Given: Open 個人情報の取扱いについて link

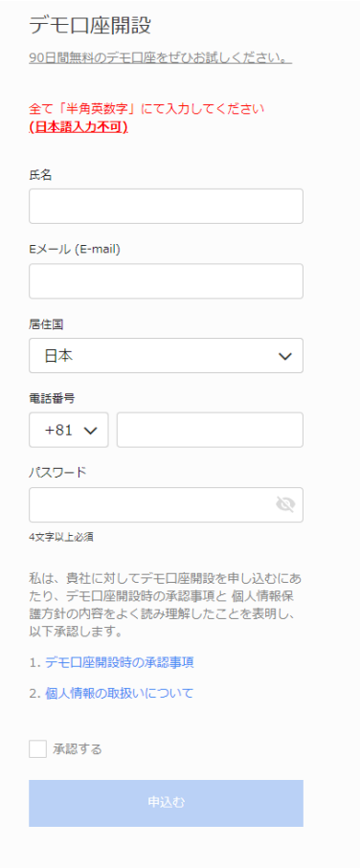Looking at the screenshot, I should (x=119, y=693).
